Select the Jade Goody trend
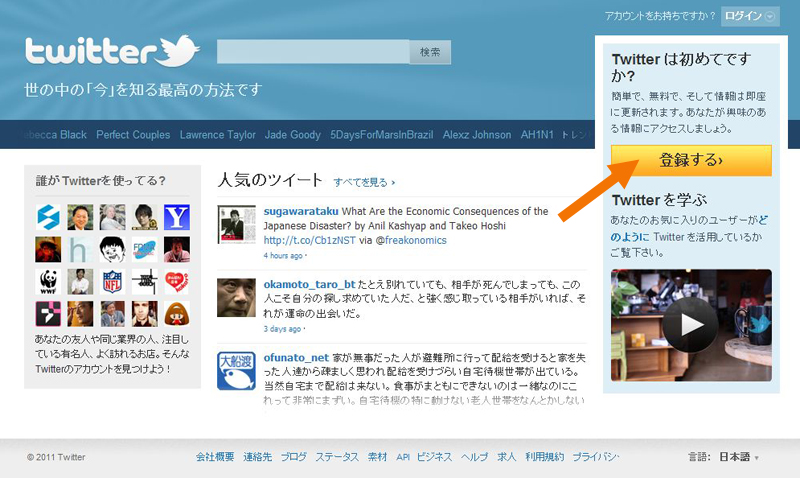Screen dimensions: 800x478 [x=292, y=135]
